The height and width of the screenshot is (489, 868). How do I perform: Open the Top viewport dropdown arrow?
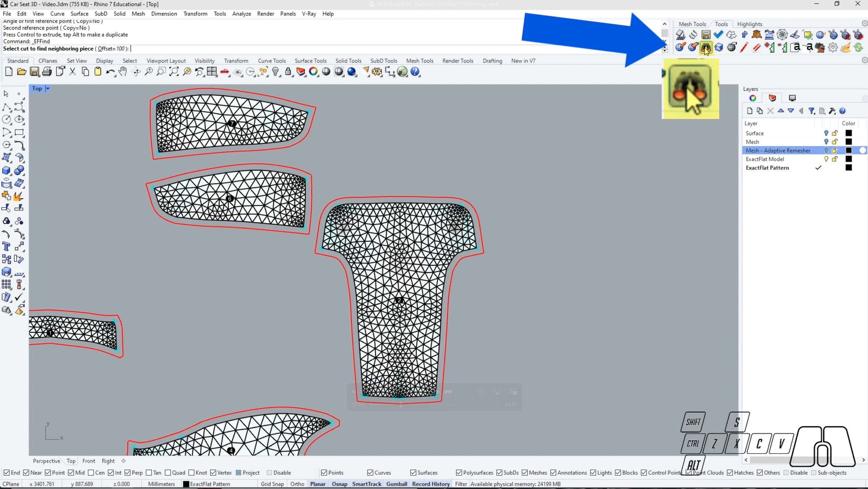click(x=48, y=89)
